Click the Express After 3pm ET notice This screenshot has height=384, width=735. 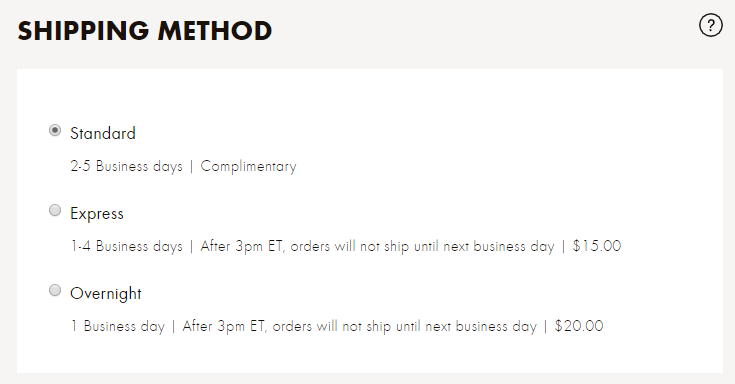(377, 246)
